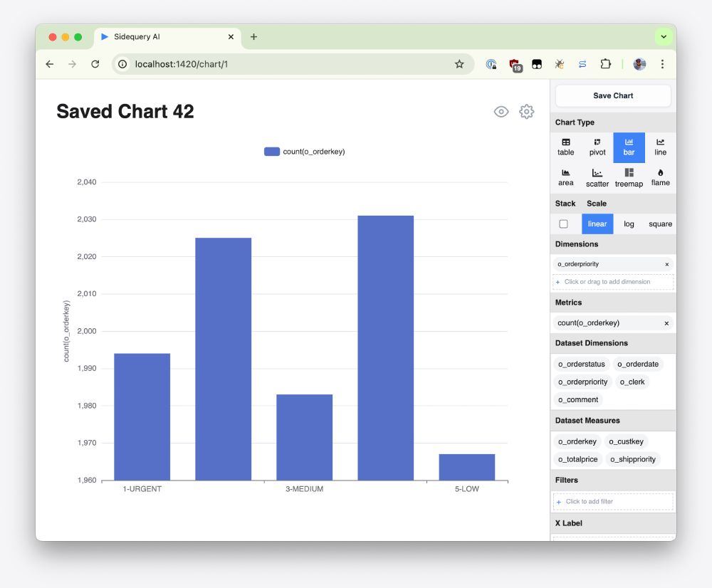This screenshot has height=588, width=712.
Task: Toggle count(o_orderkey) legend swatch
Action: [x=271, y=152]
